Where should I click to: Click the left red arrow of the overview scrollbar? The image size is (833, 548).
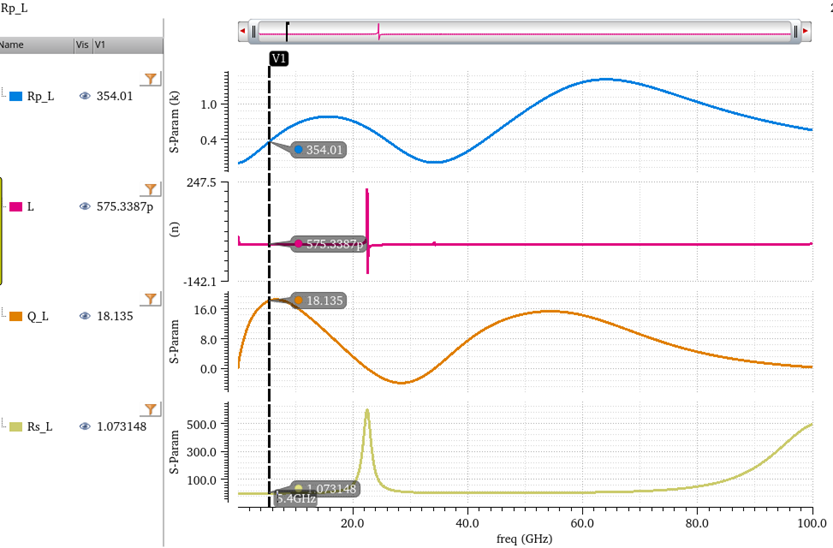click(x=242, y=32)
